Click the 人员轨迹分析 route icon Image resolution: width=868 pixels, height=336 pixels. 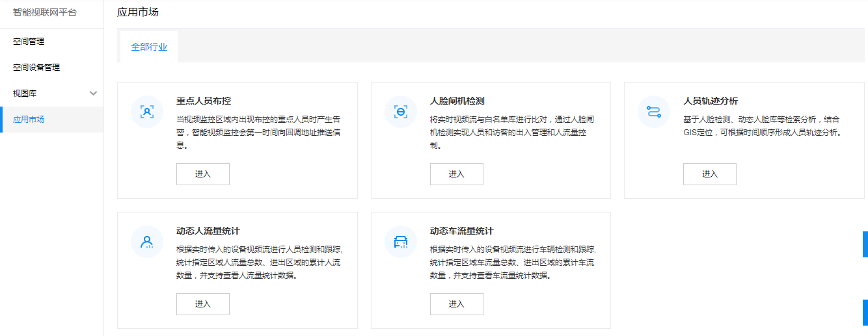[x=654, y=112]
